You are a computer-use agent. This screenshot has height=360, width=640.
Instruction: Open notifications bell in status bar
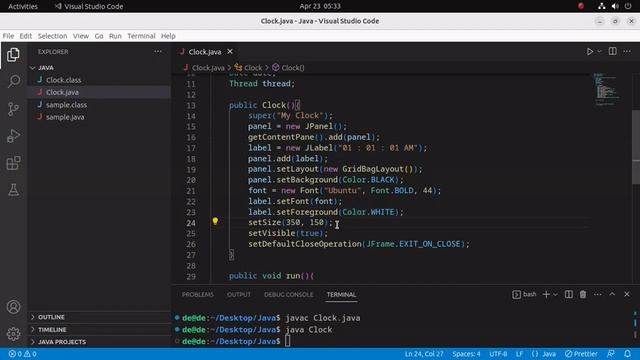[x=627, y=354]
